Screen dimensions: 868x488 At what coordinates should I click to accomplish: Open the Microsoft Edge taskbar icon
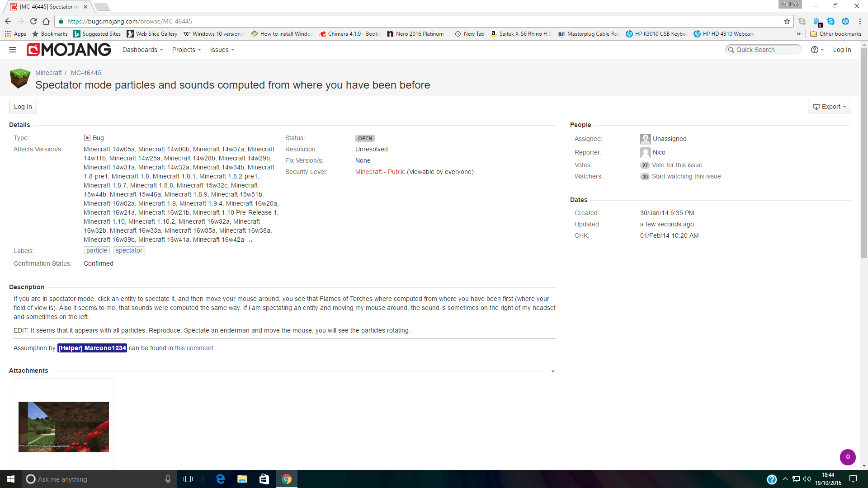tap(221, 479)
